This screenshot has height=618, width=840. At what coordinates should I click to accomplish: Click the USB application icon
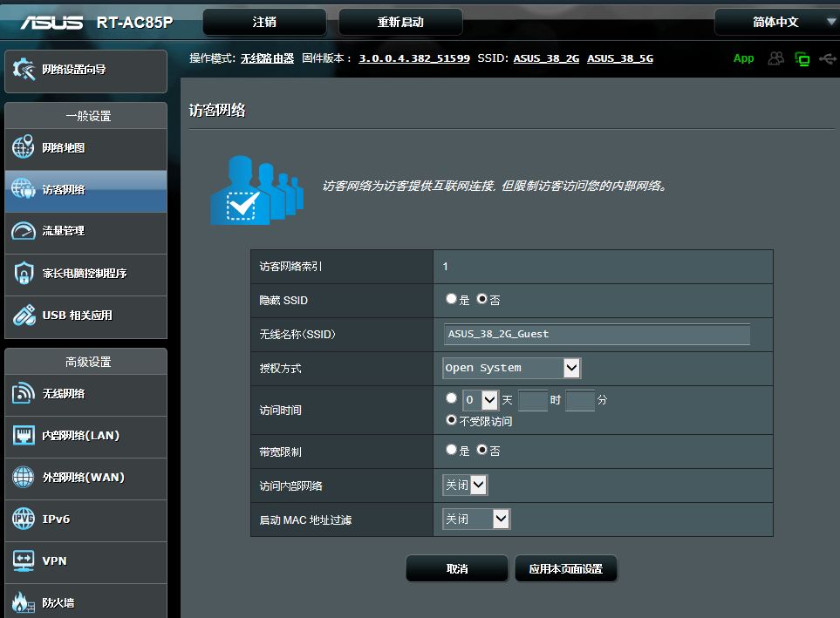(24, 315)
